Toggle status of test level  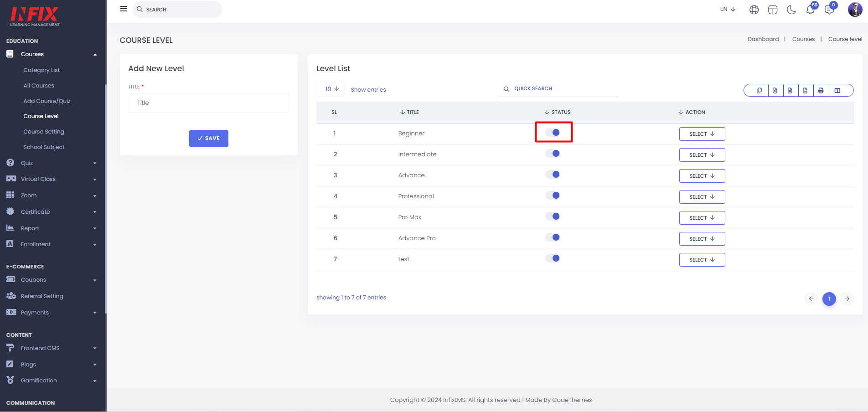(x=553, y=258)
